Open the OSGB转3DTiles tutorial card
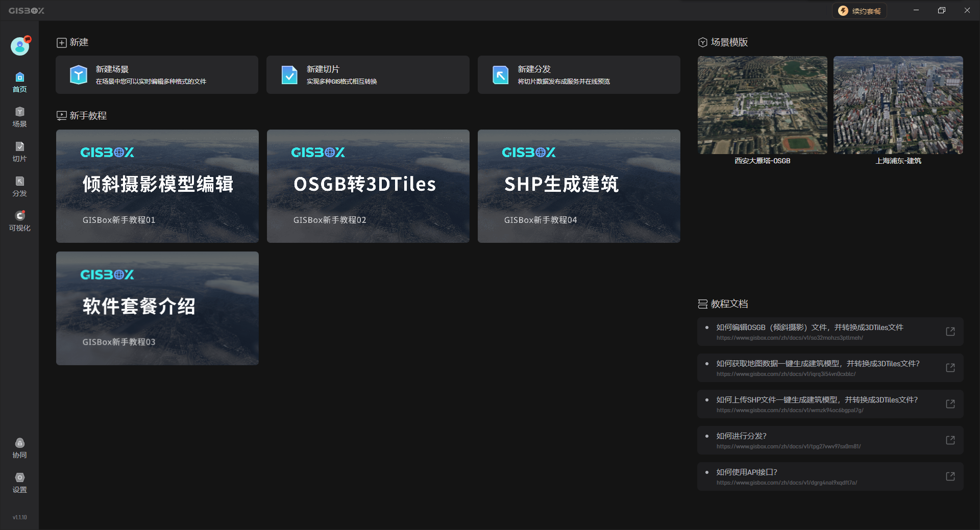The height and width of the screenshot is (530, 980). tap(368, 186)
